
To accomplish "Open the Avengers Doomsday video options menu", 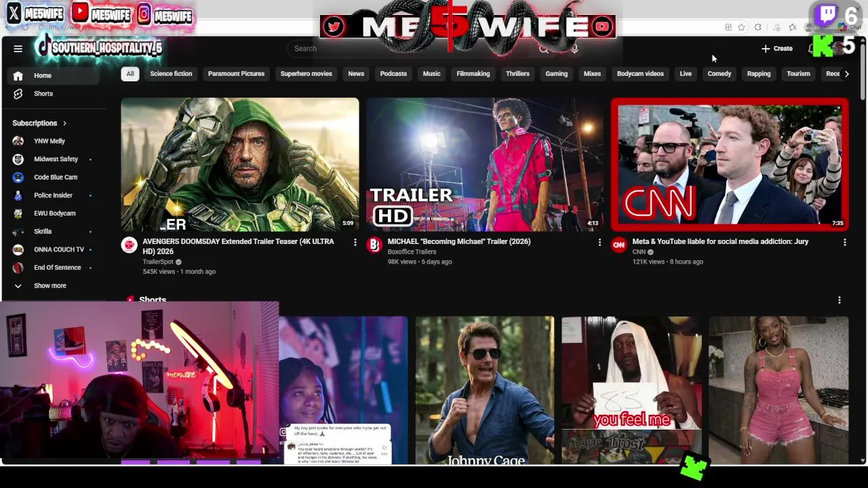I will tap(355, 242).
